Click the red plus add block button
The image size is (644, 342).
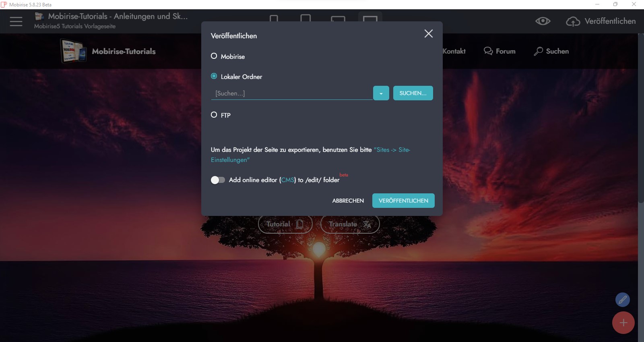(623, 323)
